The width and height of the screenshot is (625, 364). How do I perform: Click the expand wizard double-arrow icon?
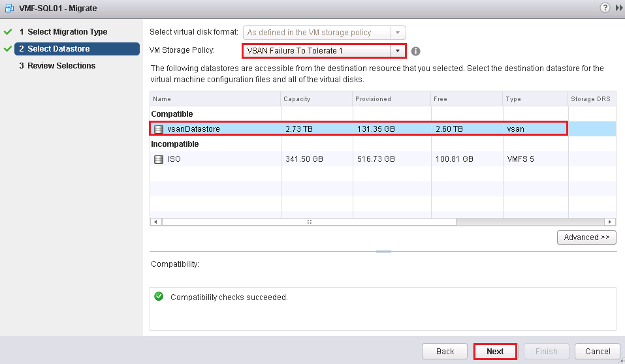tap(617, 8)
